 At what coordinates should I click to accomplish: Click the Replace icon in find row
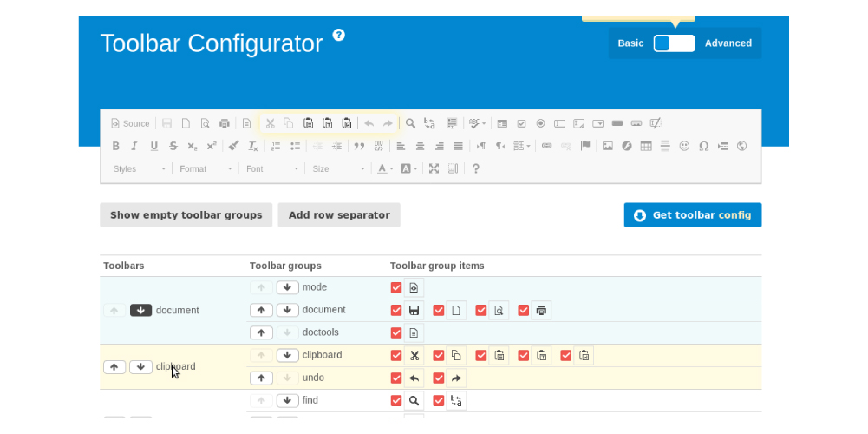456,400
